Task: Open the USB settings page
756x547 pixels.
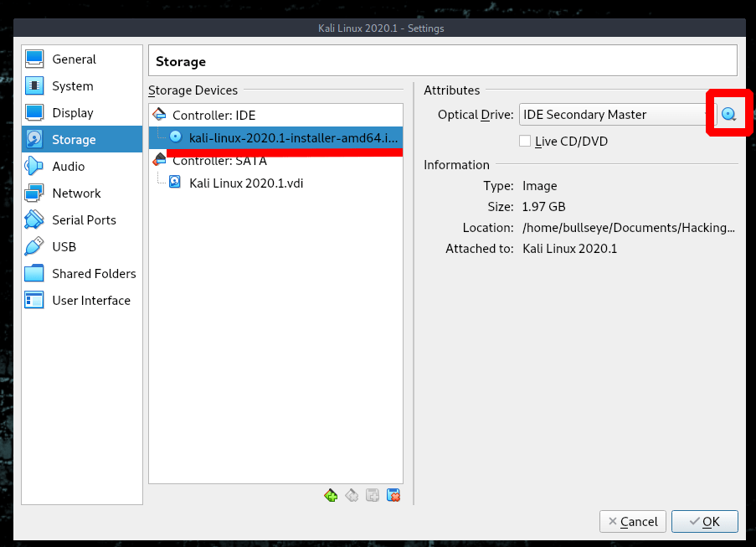Action: pos(82,246)
